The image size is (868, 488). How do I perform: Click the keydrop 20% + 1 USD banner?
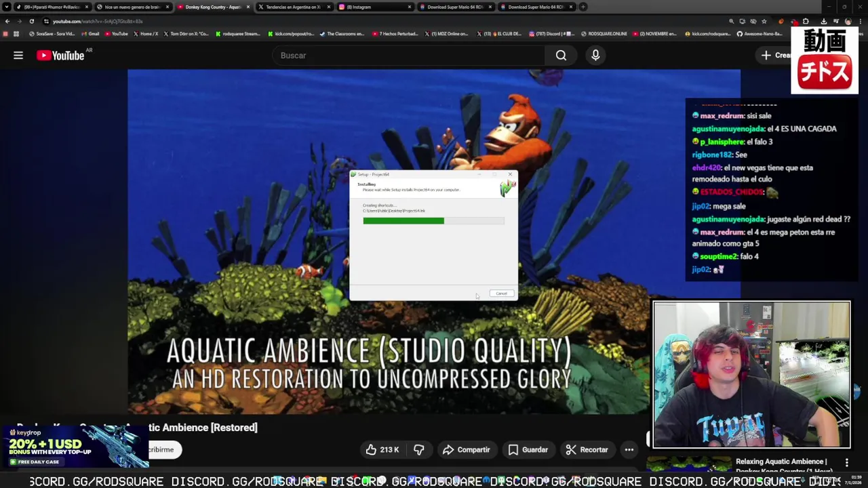[x=75, y=446]
